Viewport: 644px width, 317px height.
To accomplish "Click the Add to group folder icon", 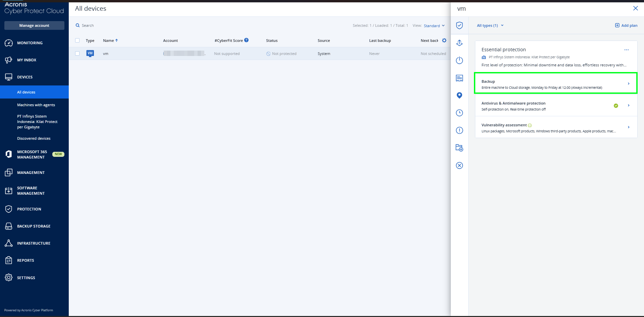I will [x=459, y=148].
